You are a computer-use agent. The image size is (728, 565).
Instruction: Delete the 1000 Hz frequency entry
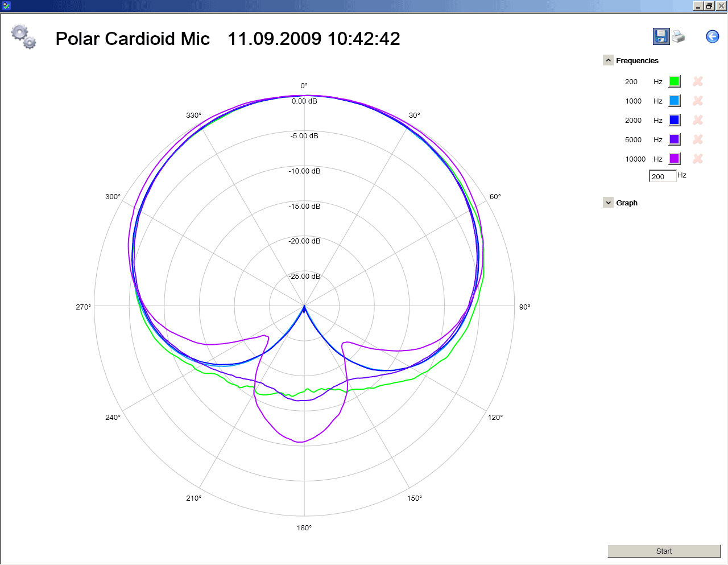(698, 101)
